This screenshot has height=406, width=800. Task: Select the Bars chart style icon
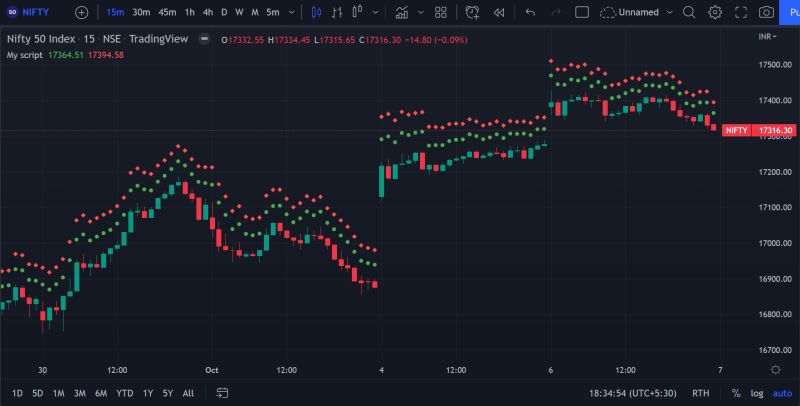tap(337, 12)
